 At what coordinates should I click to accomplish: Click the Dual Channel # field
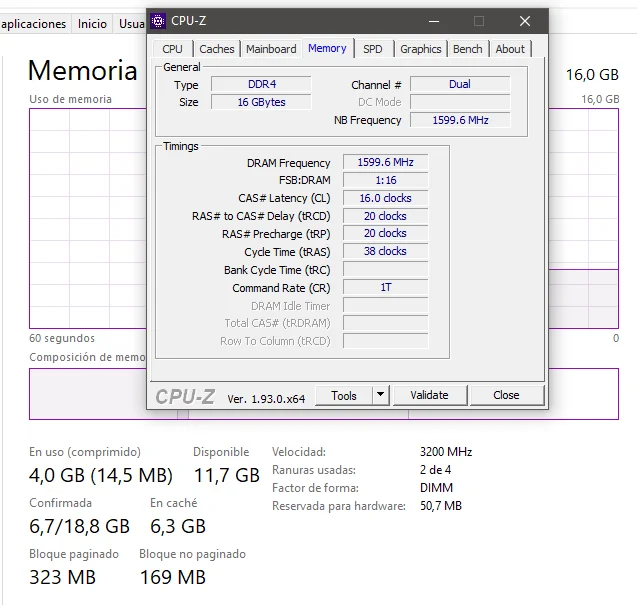click(460, 84)
